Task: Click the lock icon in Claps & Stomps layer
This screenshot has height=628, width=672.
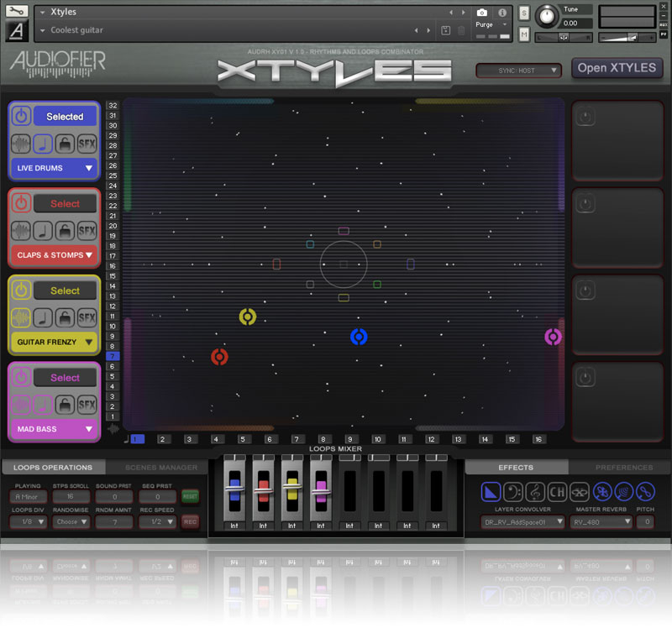Action: click(65, 231)
